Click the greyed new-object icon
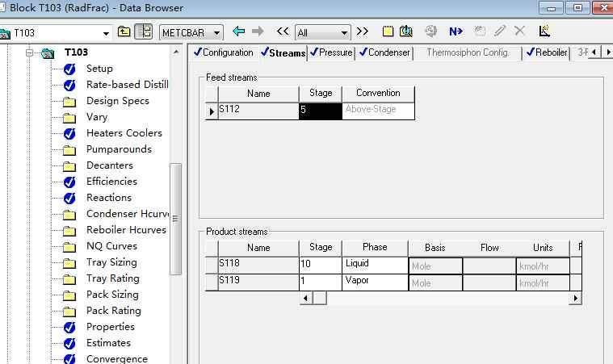The image size is (613, 364). [479, 31]
